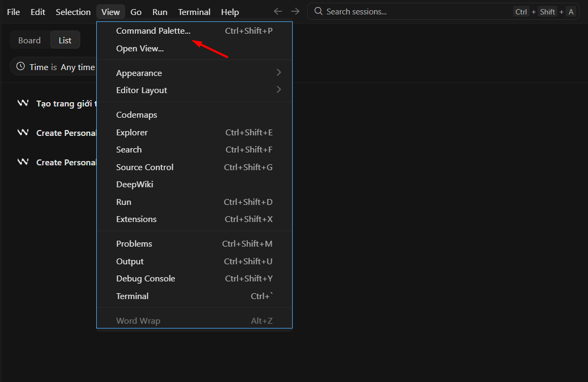Select Open View... menu entry
Screen dimensions: 588x382
pos(194,48)
